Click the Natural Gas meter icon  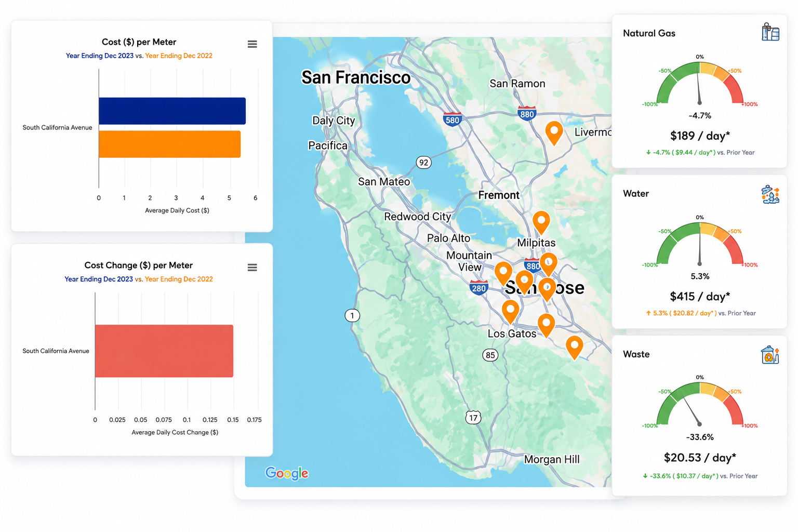[x=770, y=32]
